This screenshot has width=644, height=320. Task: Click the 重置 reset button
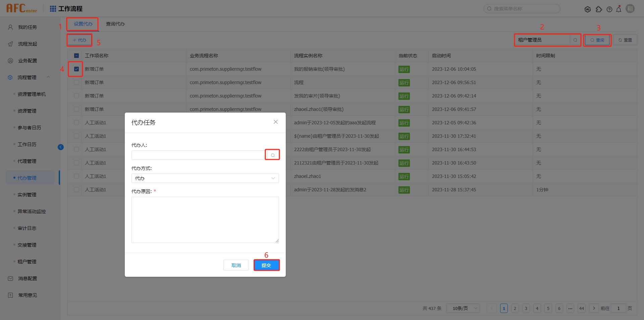625,40
